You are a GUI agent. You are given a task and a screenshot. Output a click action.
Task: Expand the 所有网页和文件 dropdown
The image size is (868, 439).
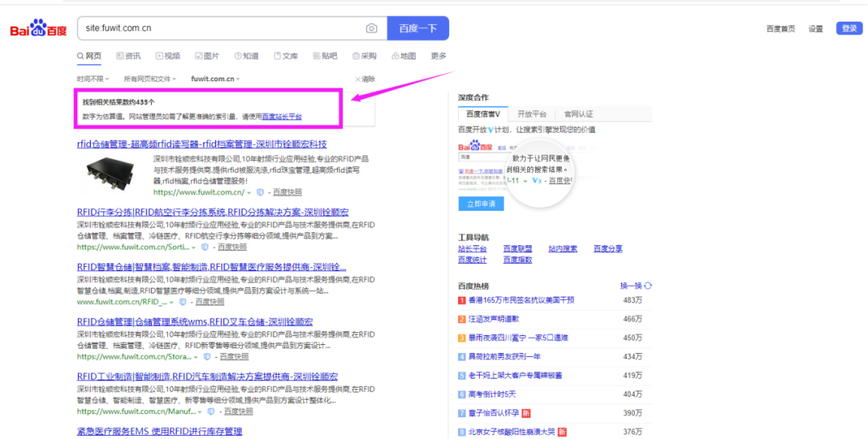click(x=149, y=79)
